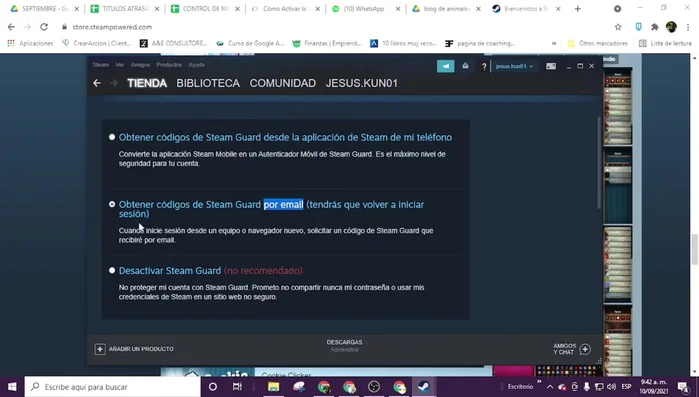Click Obtener códigos desde la aplicación link
The height and width of the screenshot is (397, 699).
(285, 137)
